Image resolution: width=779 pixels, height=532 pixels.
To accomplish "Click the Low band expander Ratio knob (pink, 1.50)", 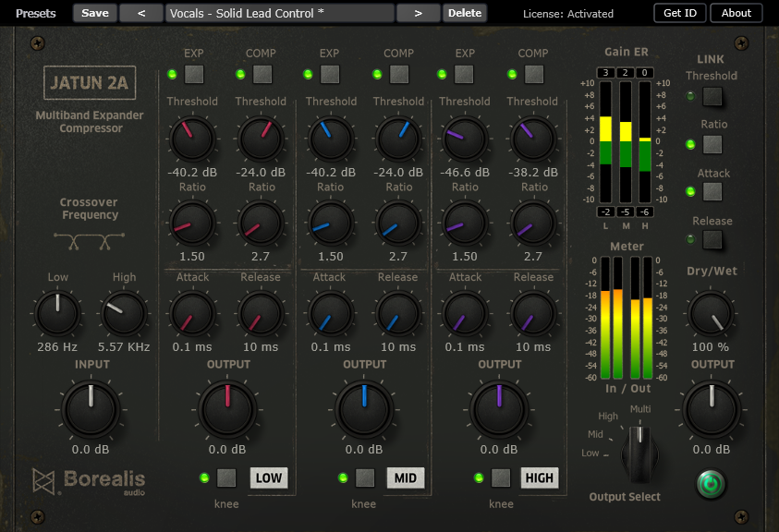I will (192, 224).
